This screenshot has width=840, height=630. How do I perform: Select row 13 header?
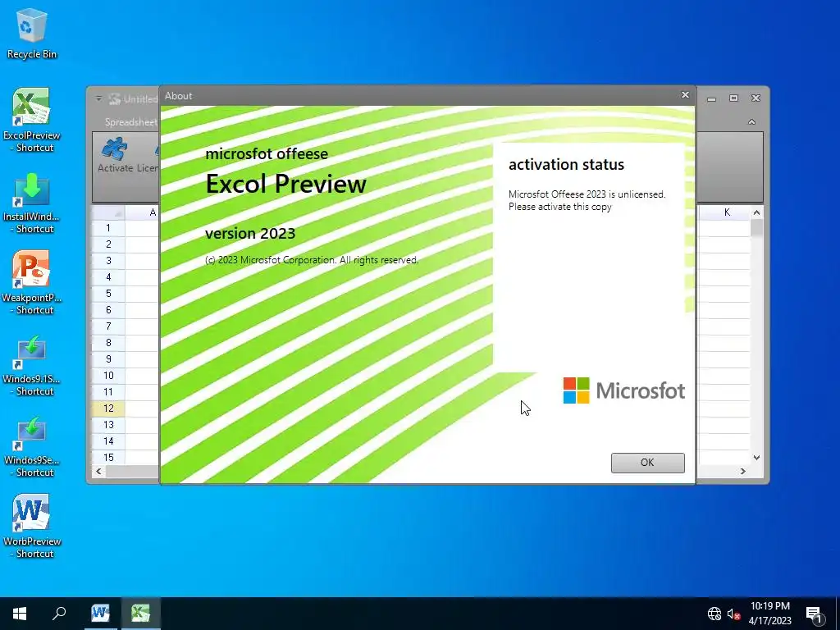click(108, 425)
